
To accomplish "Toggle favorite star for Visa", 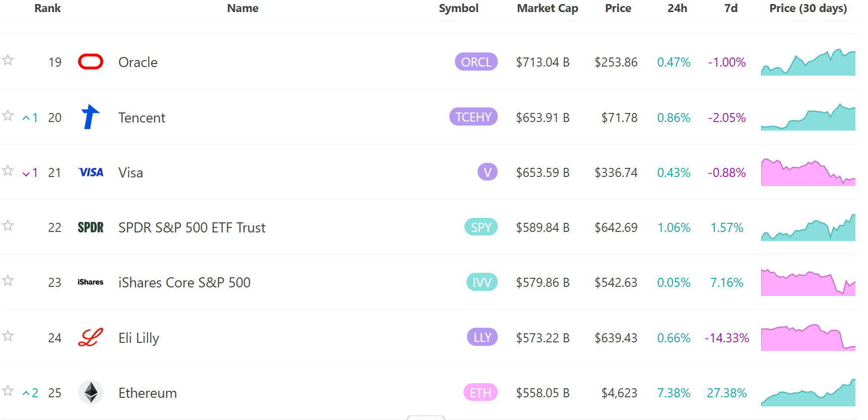I will (8, 170).
